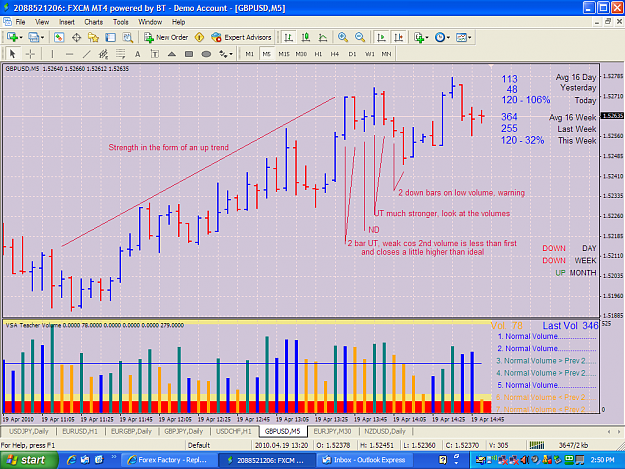The image size is (625, 469).
Task: Switch to W1 timeframe
Action: (x=370, y=54)
